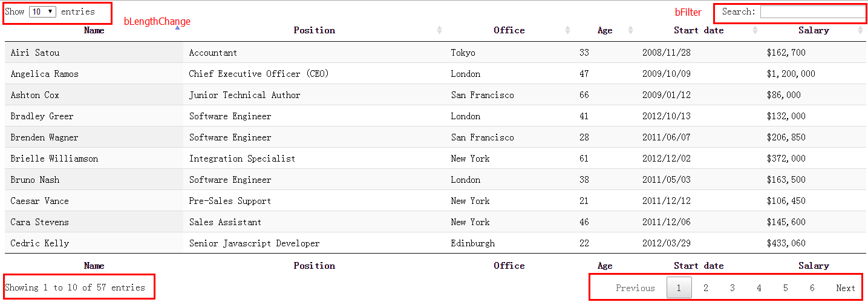868x302 pixels.
Task: Click the Position column header text
Action: [314, 30]
